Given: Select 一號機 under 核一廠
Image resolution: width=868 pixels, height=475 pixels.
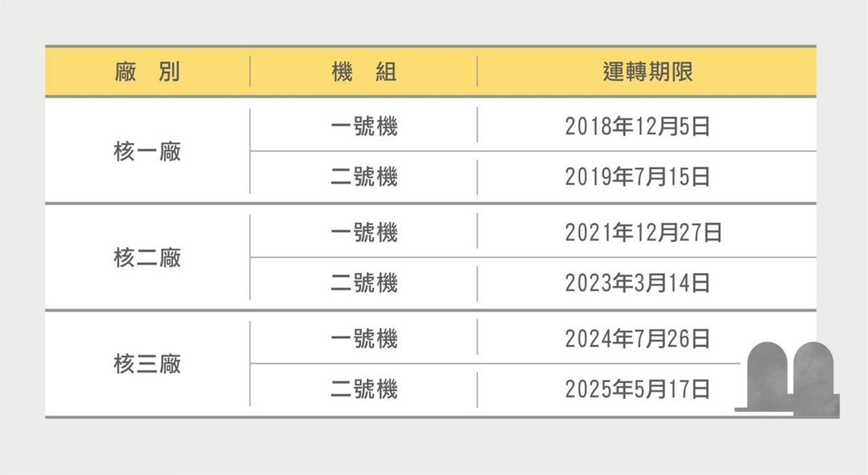Looking at the screenshot, I should pyautogui.click(x=364, y=126).
